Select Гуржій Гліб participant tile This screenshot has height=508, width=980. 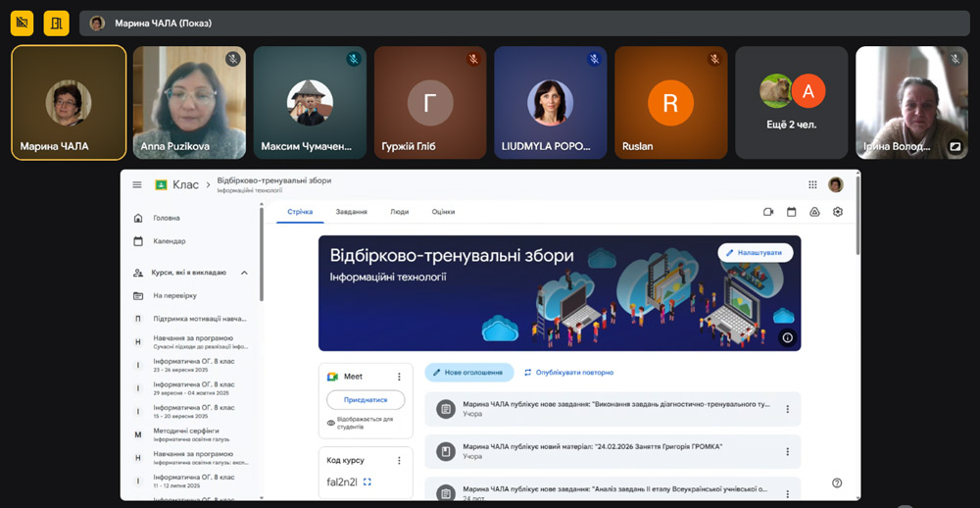430,103
